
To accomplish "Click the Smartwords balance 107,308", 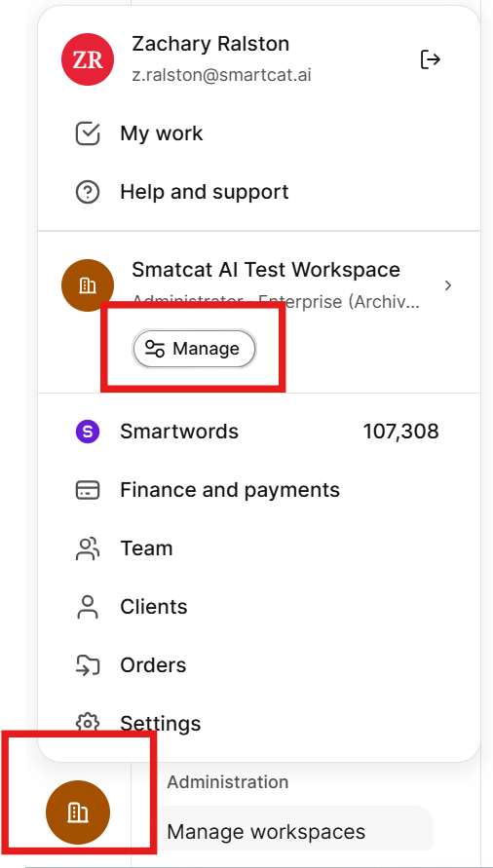I will pyautogui.click(x=401, y=432).
